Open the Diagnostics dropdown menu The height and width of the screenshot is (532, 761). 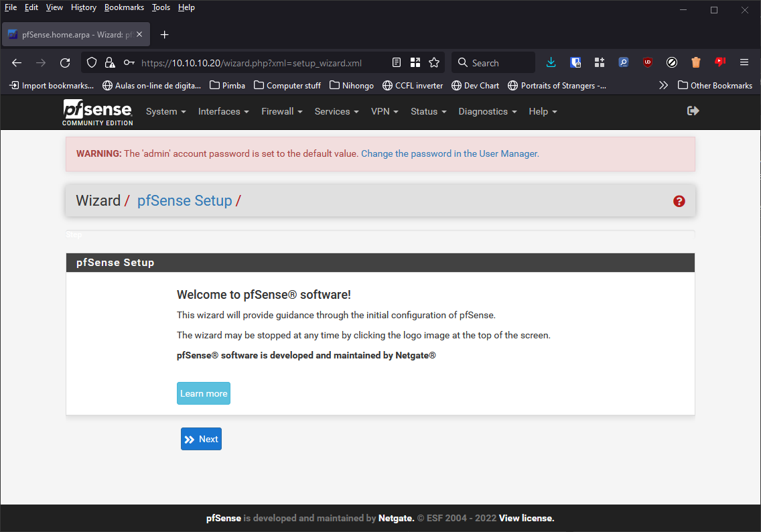tap(487, 111)
